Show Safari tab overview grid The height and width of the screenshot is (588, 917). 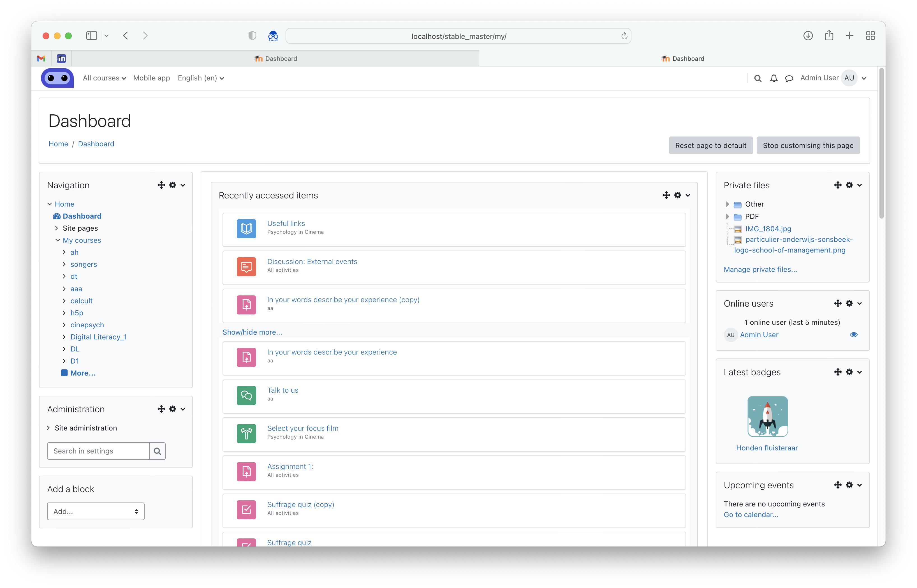coord(870,36)
